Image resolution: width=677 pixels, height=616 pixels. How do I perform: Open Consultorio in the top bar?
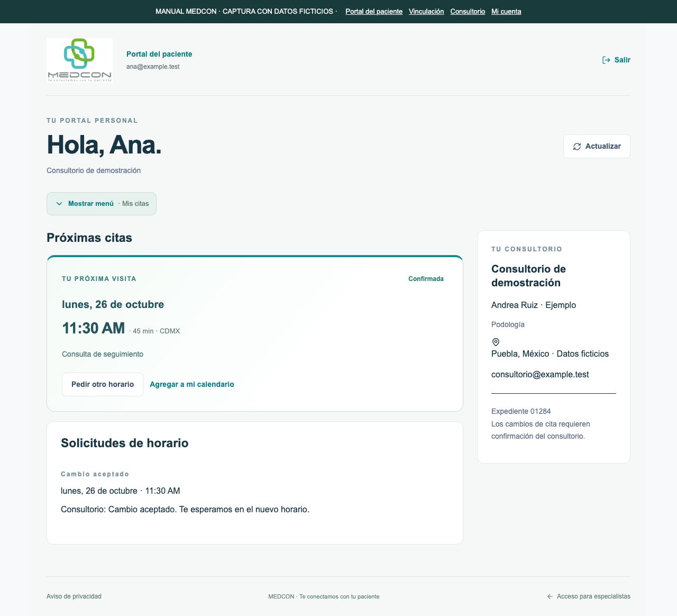tap(468, 12)
